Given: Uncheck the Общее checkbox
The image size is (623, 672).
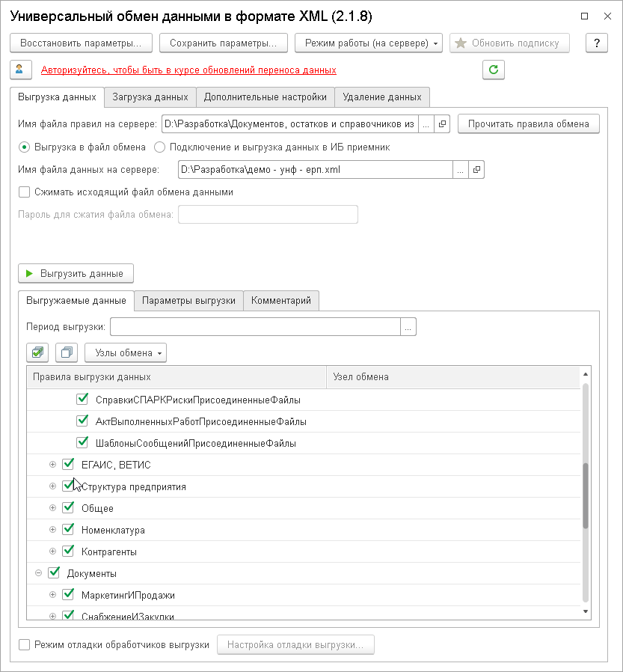Looking at the screenshot, I should [x=68, y=508].
